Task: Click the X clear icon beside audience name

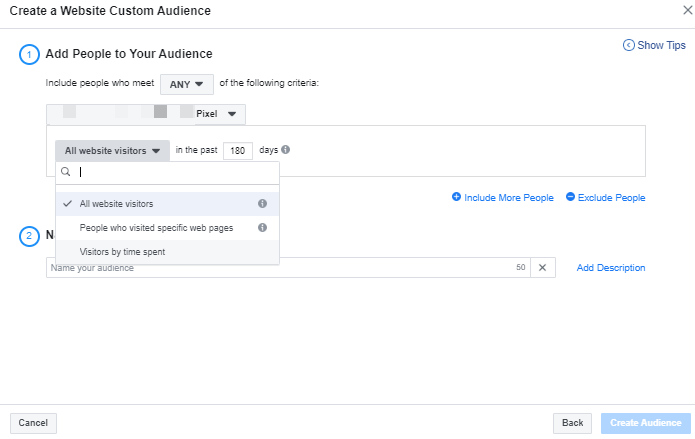Action: (x=542, y=268)
